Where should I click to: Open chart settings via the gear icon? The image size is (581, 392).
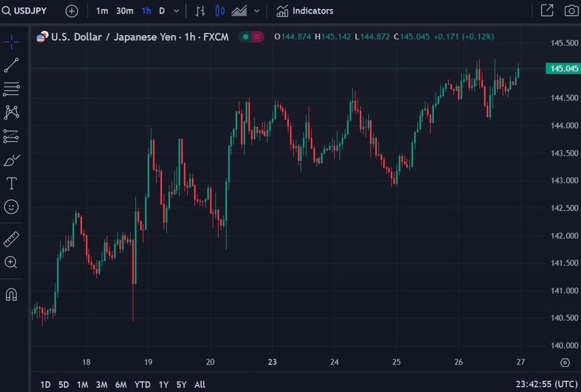point(566,362)
